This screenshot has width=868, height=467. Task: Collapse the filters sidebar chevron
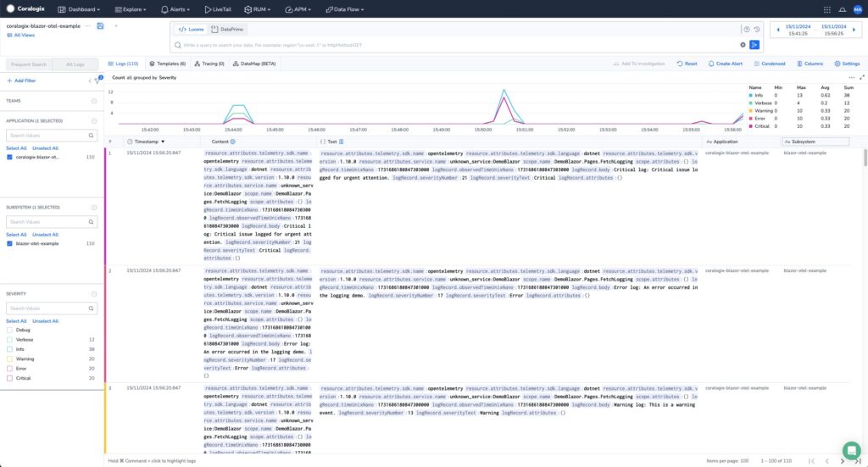click(90, 81)
